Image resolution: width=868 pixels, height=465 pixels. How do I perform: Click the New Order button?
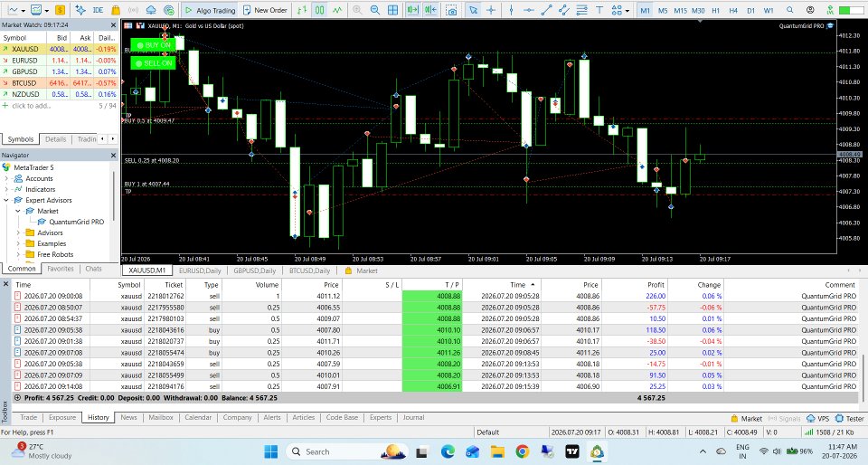265,10
